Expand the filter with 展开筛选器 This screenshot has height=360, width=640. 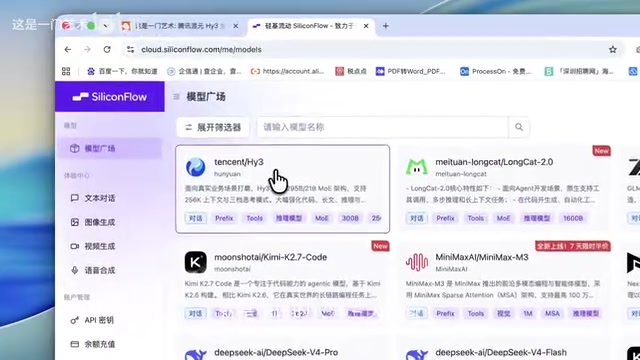[x=213, y=127]
